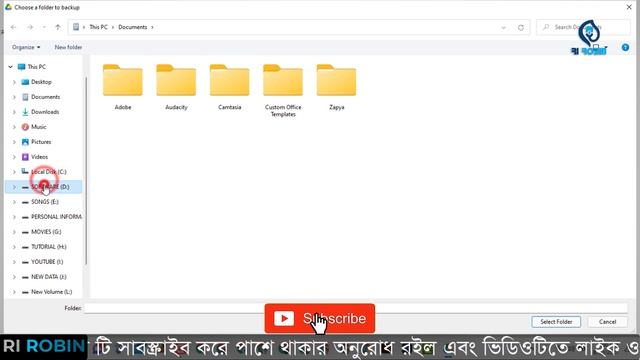Expand the Documents tree node
This screenshot has height=360, width=640.
point(14,97)
